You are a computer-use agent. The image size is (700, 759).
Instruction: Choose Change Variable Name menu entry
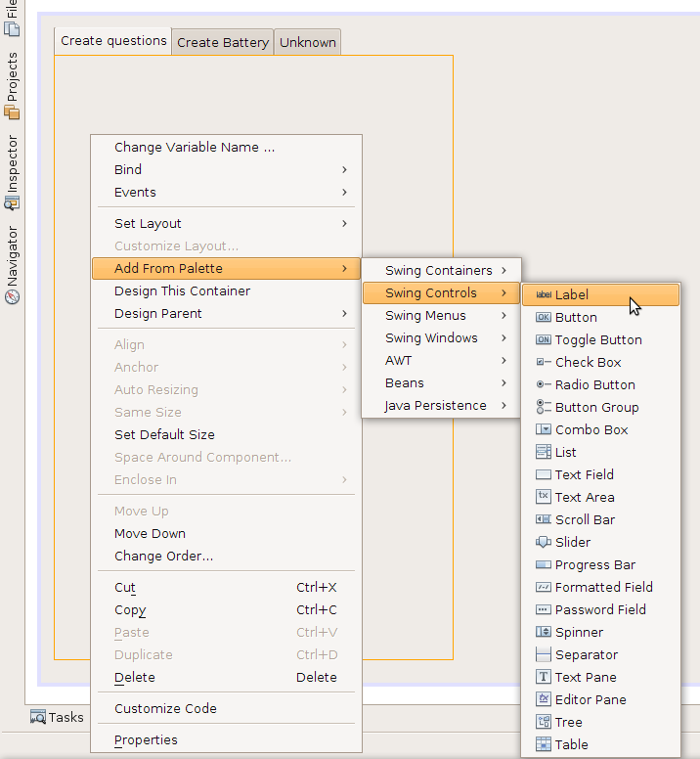[x=226, y=147]
